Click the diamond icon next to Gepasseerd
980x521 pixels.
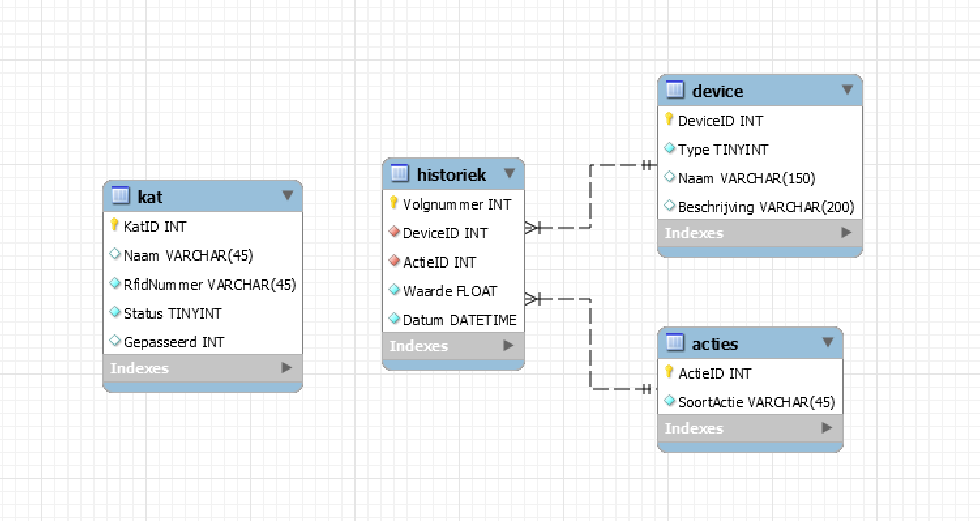tap(115, 341)
